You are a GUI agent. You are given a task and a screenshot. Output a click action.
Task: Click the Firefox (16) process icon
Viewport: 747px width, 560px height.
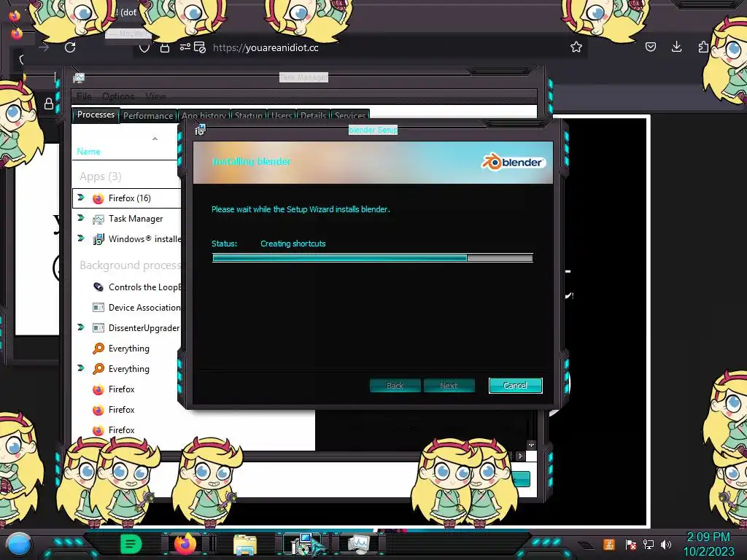98,198
